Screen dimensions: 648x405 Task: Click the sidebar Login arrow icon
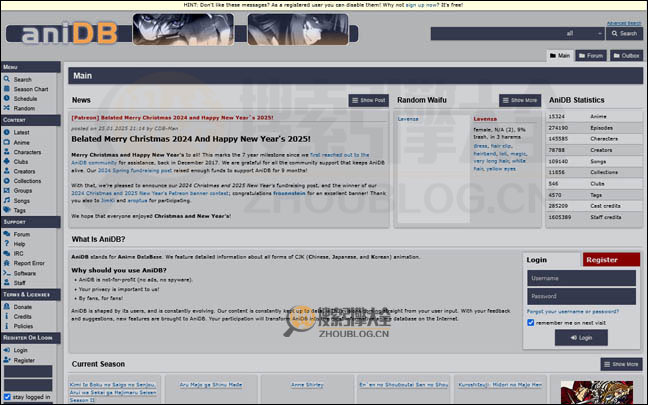tap(7, 350)
